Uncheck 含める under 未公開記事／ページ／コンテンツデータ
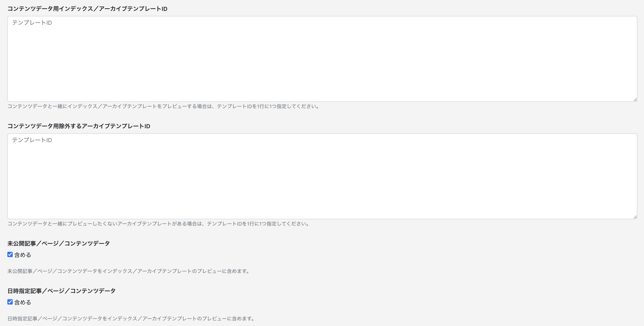The height and width of the screenshot is (326, 644). coord(10,254)
